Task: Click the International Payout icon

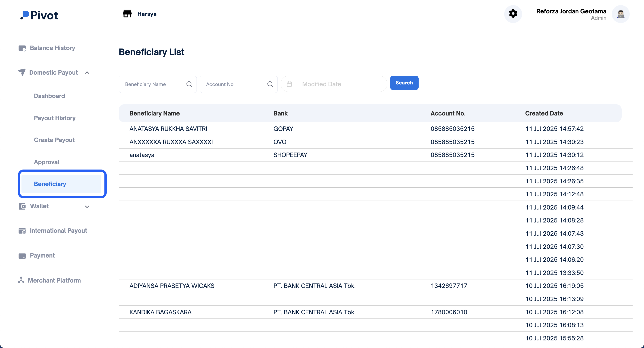Action: [x=22, y=231]
